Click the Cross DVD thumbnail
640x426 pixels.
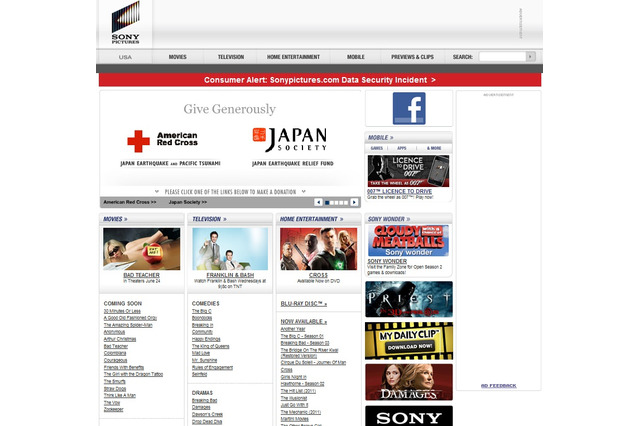[x=318, y=249]
